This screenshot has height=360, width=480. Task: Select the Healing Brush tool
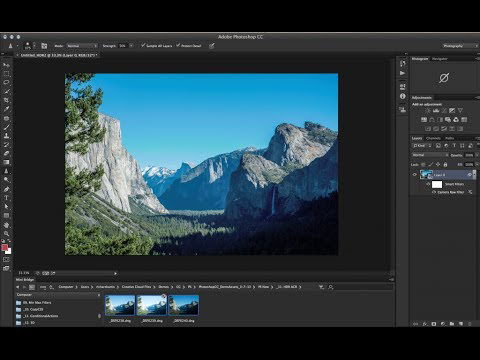(6, 118)
